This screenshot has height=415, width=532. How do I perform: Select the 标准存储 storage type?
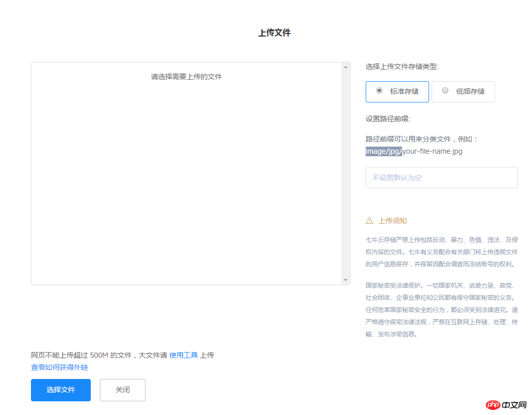[x=397, y=91]
